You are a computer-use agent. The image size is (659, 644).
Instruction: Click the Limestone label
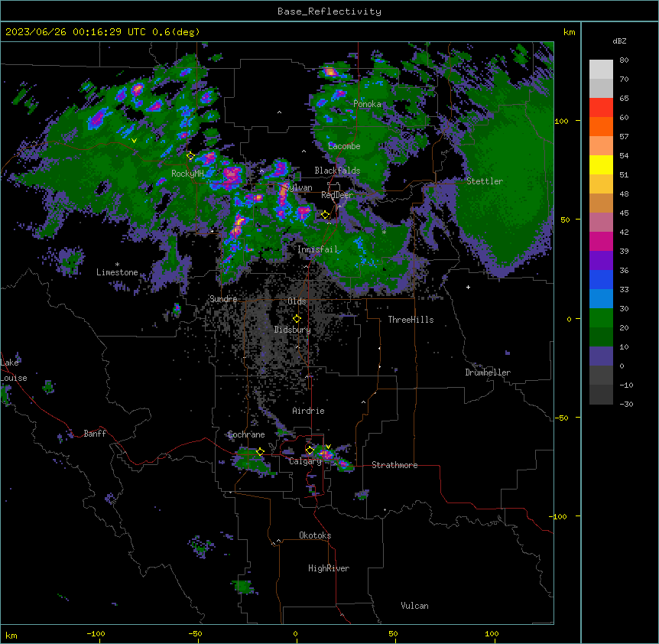pos(117,272)
